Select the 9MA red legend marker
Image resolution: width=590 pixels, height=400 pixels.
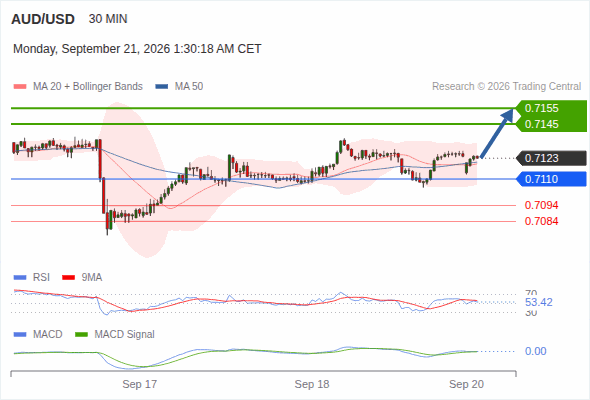point(68,278)
